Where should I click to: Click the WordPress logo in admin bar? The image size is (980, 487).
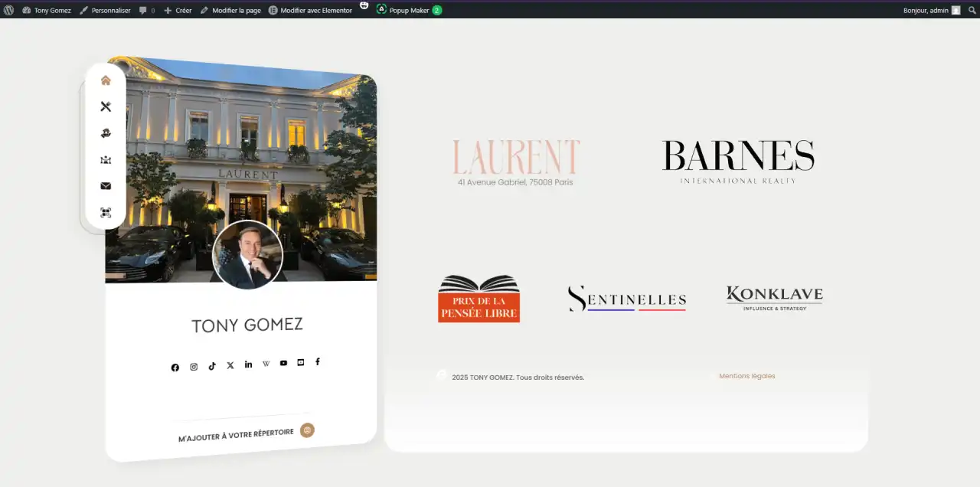(x=8, y=10)
